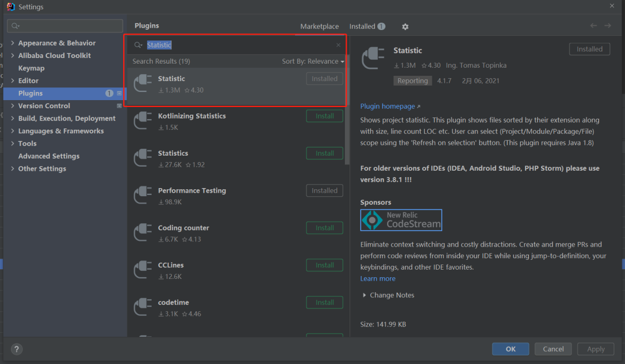Install the Coding counter plugin
The width and height of the screenshot is (625, 364).
click(x=325, y=228)
